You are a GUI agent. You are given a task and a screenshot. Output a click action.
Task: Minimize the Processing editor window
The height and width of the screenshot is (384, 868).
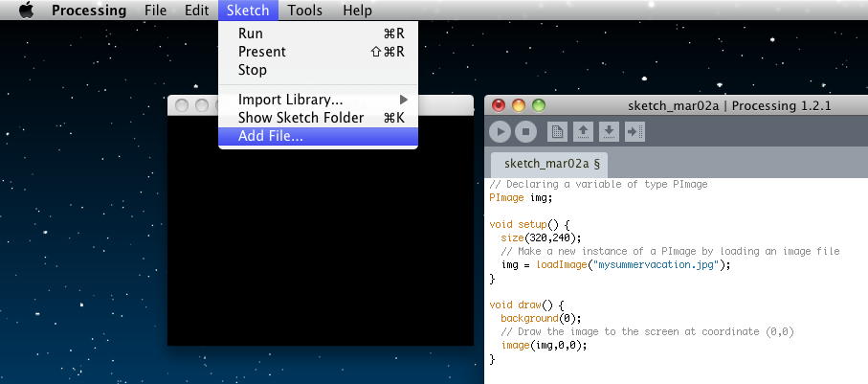[519, 105]
